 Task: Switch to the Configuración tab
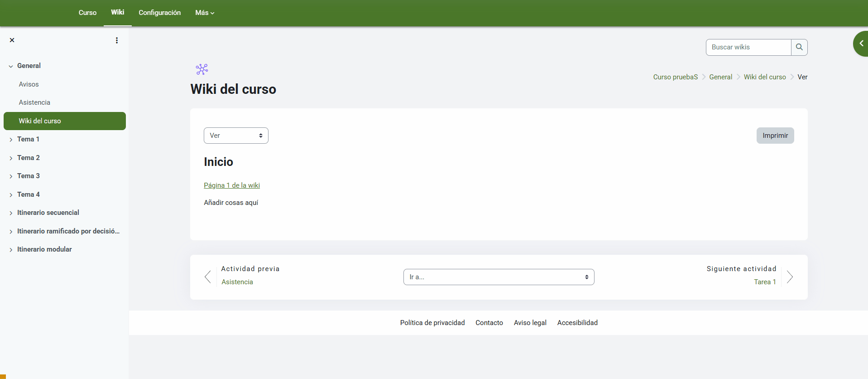coord(159,13)
